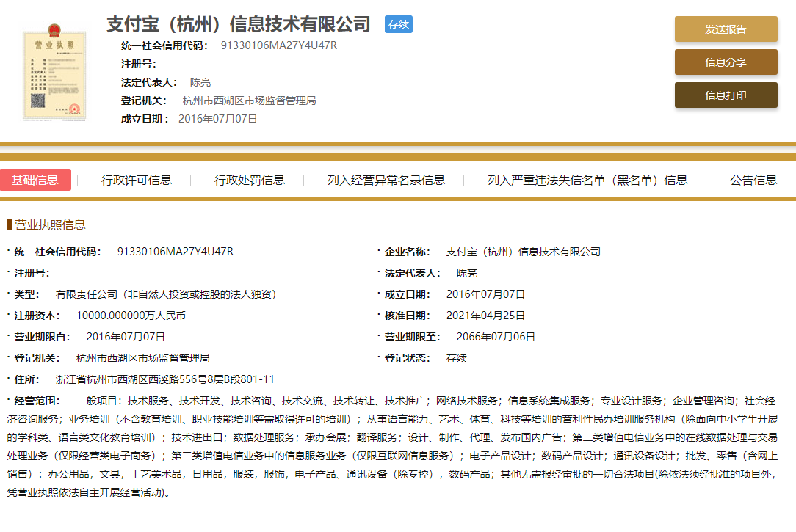This screenshot has width=796, height=532.
Task: Select credit code value in license info section
Action: [176, 252]
